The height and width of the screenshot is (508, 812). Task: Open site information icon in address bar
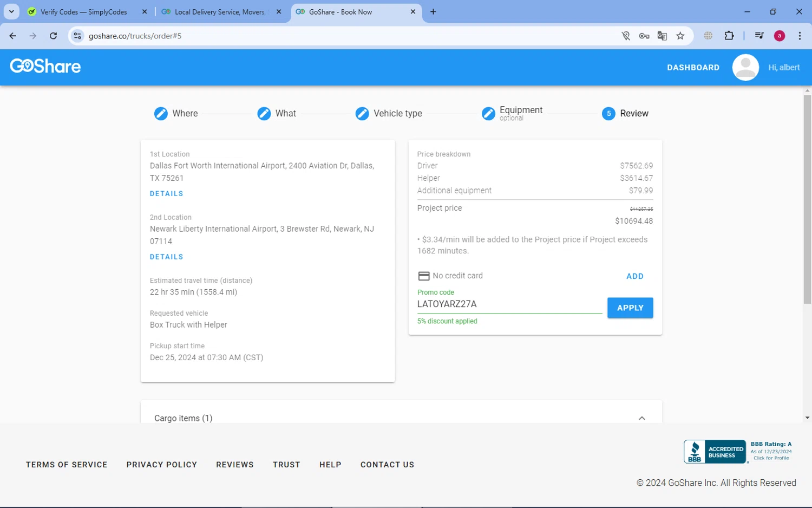(77, 36)
